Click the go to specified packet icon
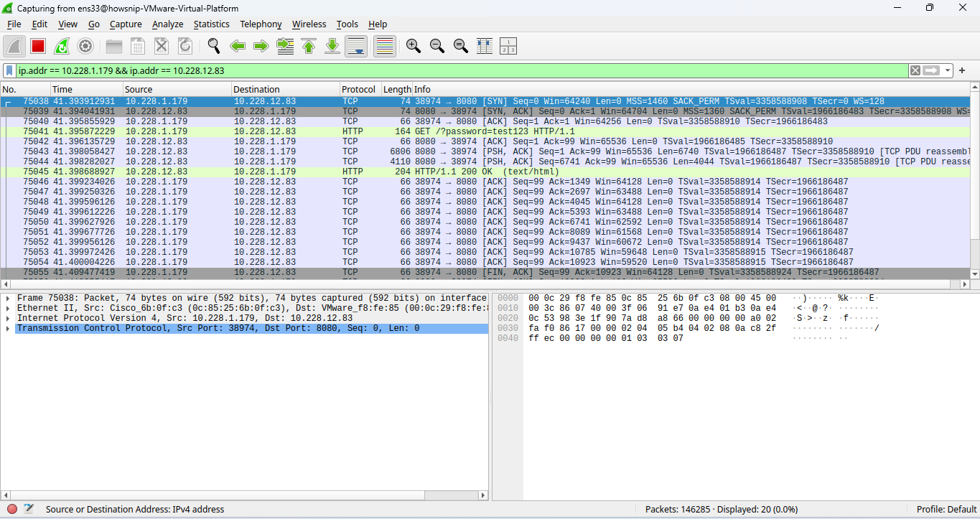980x519 pixels. pyautogui.click(x=285, y=46)
